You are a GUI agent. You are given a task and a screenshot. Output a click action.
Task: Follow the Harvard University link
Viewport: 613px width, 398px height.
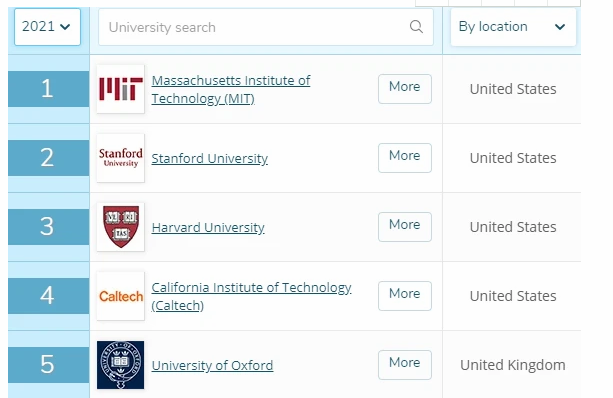[208, 227]
